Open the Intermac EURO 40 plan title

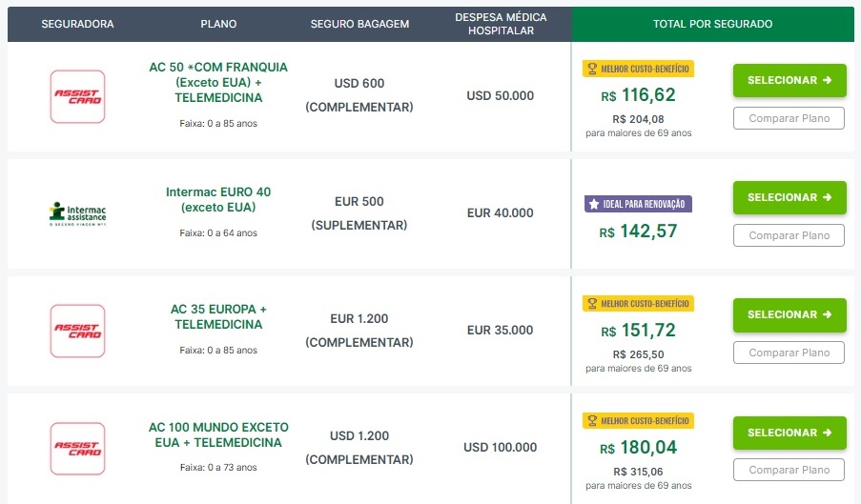click(218, 199)
